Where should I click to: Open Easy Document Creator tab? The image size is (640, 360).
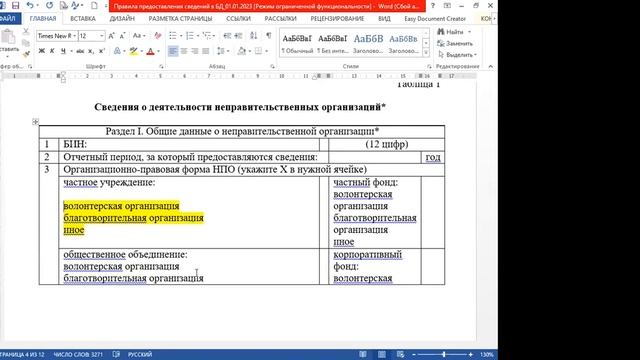[435, 19]
